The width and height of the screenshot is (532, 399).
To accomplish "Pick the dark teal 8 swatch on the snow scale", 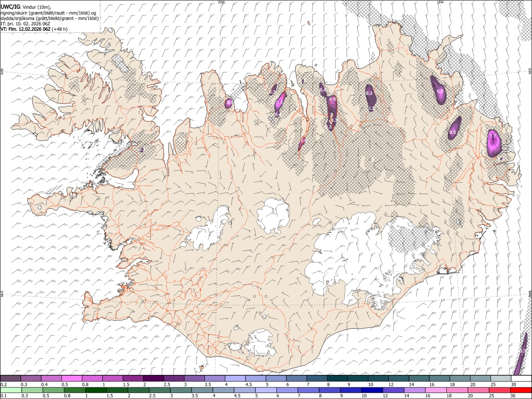I will (x=337, y=378).
